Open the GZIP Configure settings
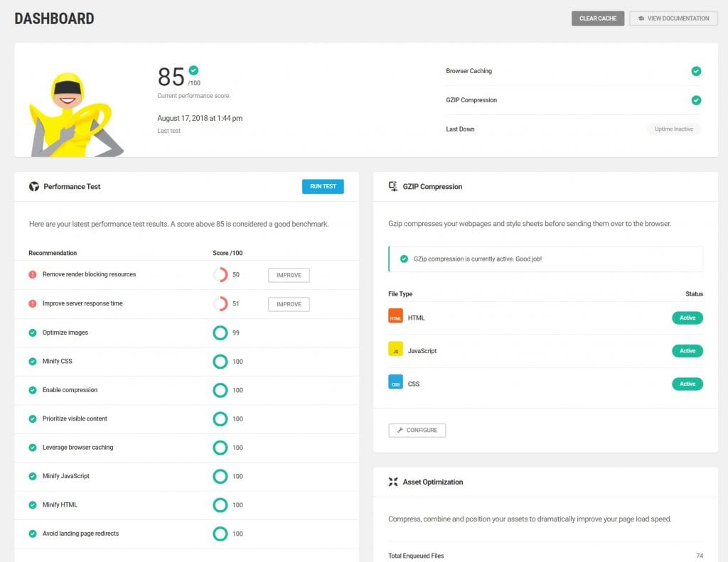The image size is (728, 562). click(x=417, y=430)
